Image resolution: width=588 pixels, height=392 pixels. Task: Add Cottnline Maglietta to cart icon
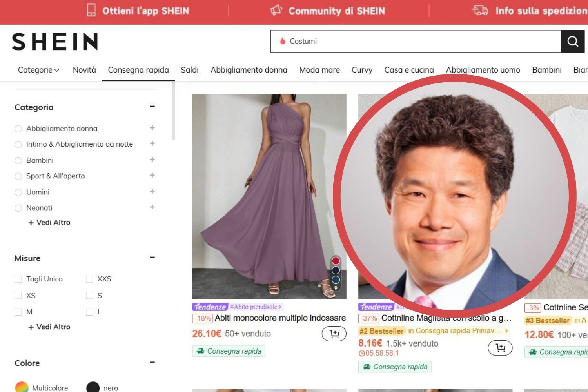point(500,348)
